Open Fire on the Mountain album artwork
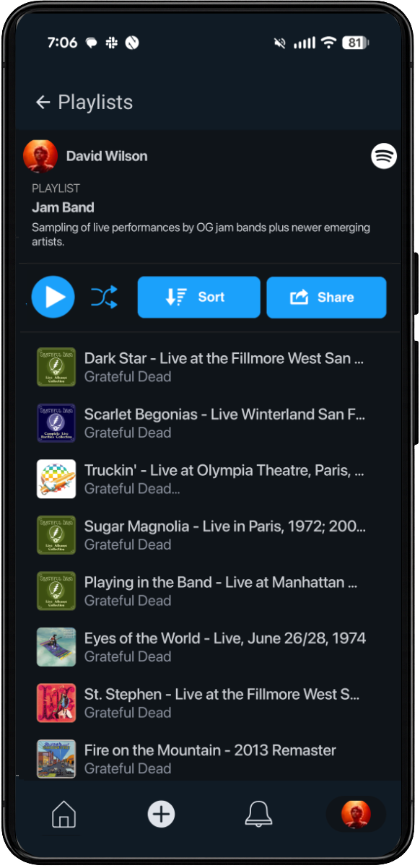This screenshot has width=420, height=868. point(56,758)
